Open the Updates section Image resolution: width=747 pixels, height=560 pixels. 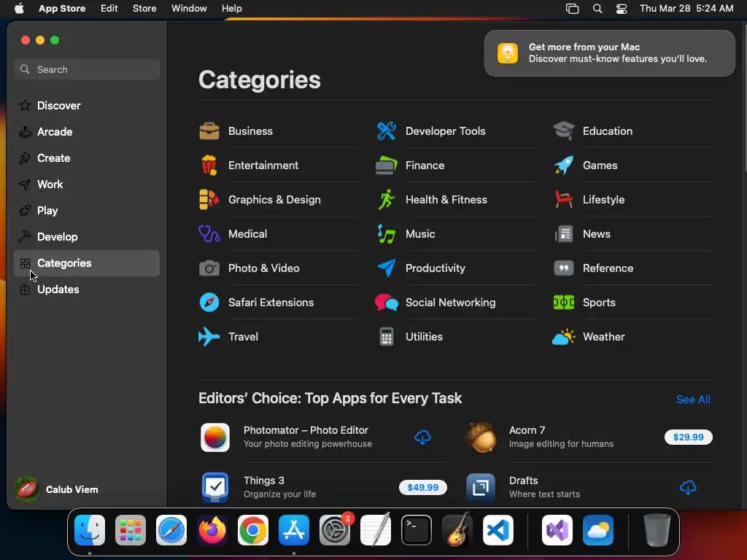click(86, 289)
